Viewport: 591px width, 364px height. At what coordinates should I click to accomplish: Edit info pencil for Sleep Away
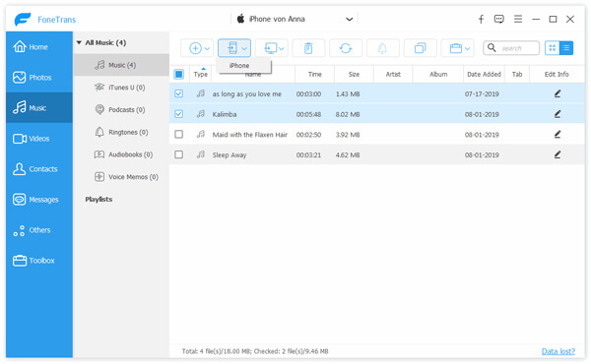[x=558, y=154]
